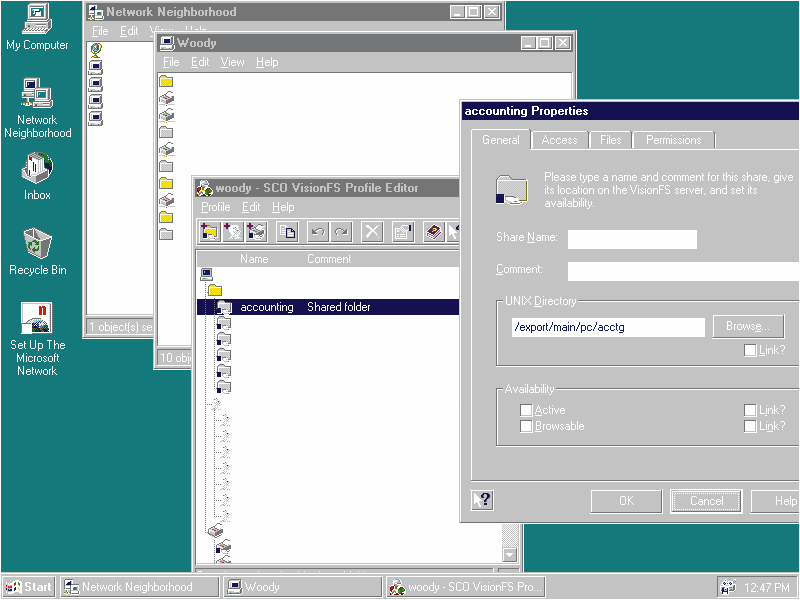The width and height of the screenshot is (800, 600).
Task: Click the My Computer desktop icon
Action: pyautogui.click(x=37, y=27)
